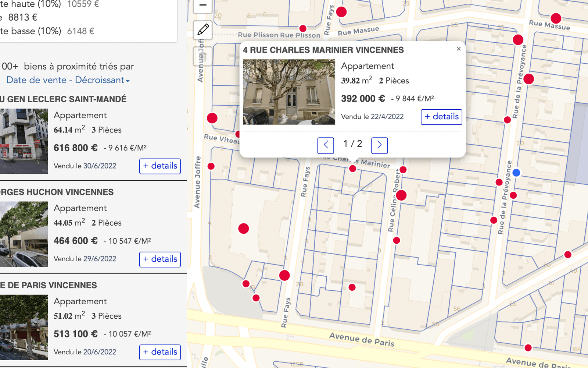Click the trash icon below the pencil tool
Screen dimensions: 588x368
(202, 56)
